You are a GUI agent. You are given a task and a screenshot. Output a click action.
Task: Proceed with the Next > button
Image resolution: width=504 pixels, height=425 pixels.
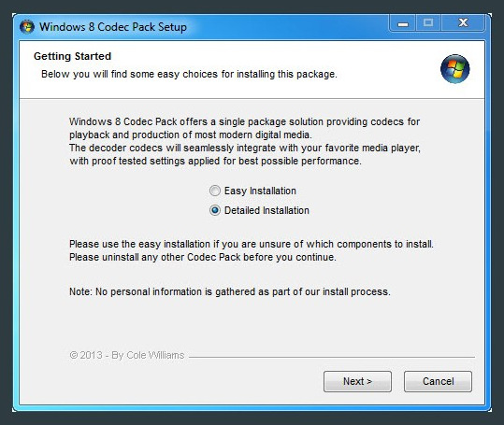tap(357, 381)
